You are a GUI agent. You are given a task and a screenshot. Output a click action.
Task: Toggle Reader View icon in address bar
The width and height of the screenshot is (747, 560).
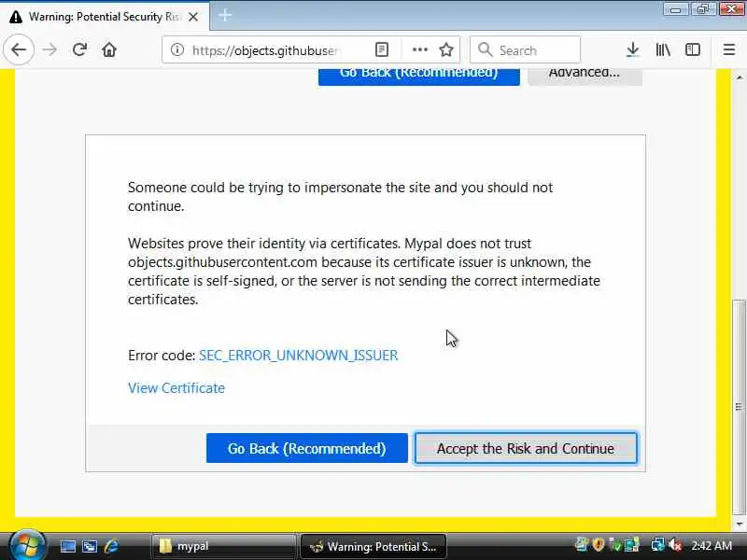[382, 49]
